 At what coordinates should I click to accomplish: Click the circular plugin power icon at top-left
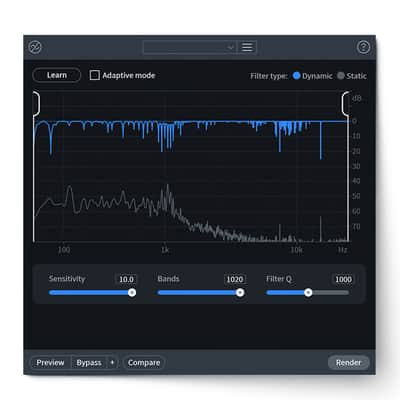pos(35,47)
